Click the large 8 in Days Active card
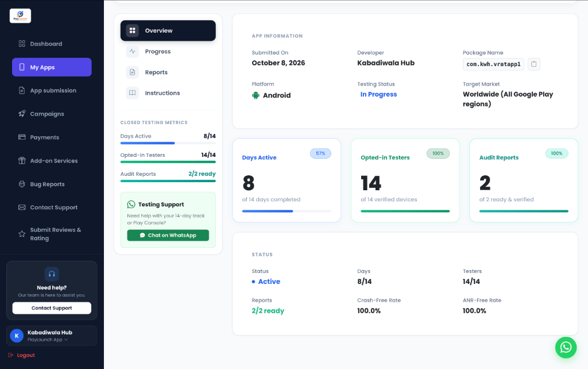 [248, 183]
